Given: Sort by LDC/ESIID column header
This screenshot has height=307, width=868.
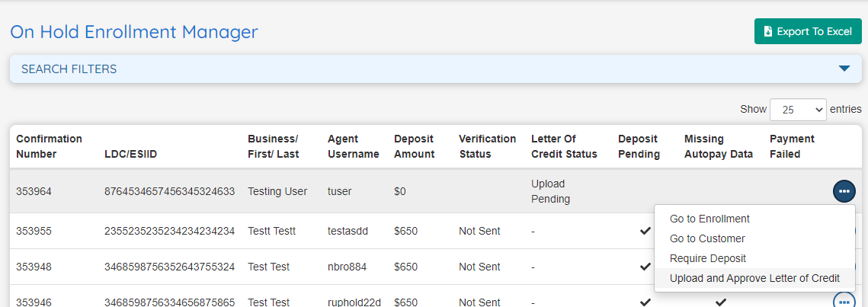Looking at the screenshot, I should (x=130, y=154).
